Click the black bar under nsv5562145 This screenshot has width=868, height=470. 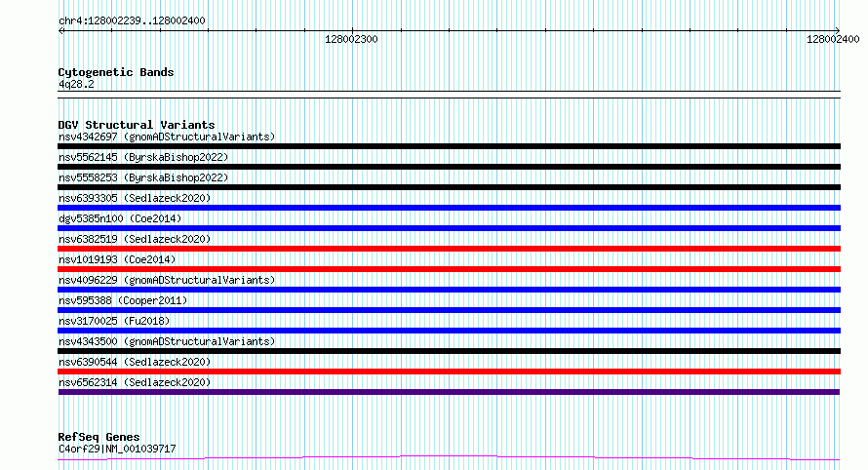click(x=449, y=167)
